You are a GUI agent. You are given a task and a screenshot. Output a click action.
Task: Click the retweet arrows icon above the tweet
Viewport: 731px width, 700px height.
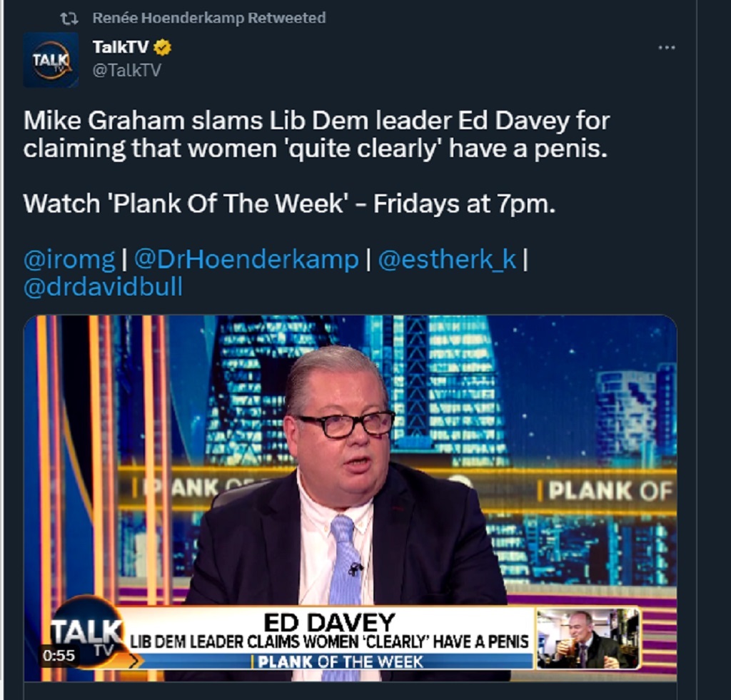pos(69,19)
